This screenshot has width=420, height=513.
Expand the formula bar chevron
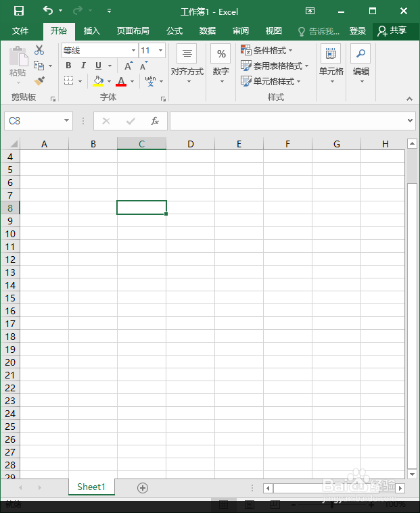coord(410,120)
